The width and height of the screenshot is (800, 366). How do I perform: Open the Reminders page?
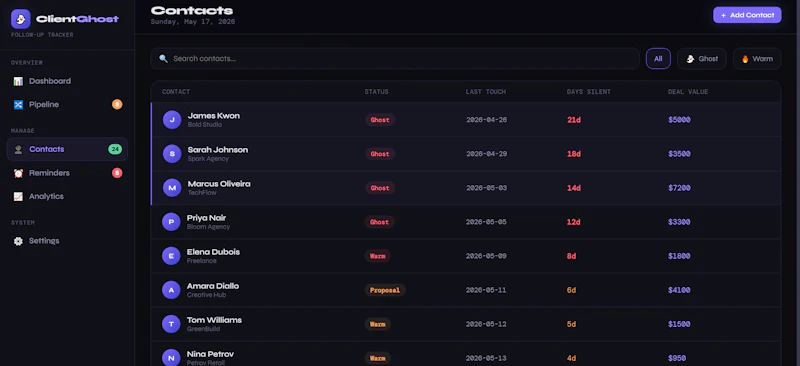coord(67,173)
